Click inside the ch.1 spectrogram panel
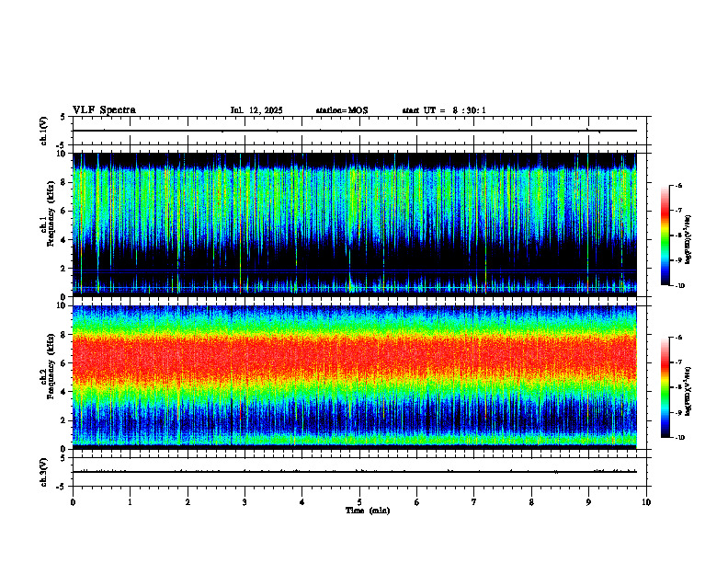 tap(355, 224)
